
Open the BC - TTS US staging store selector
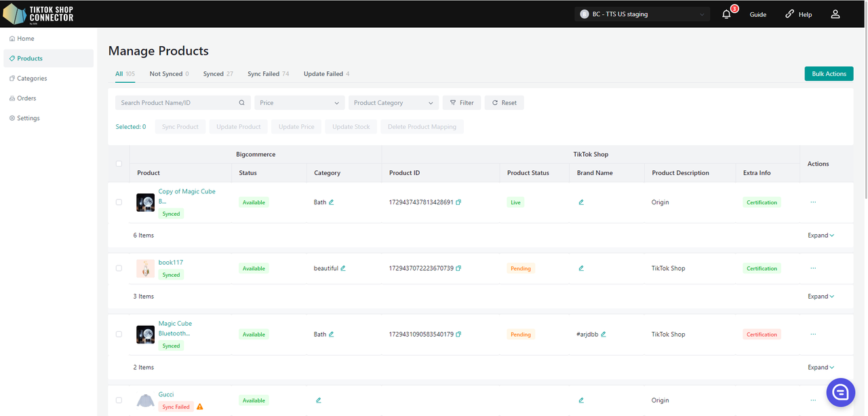point(642,14)
